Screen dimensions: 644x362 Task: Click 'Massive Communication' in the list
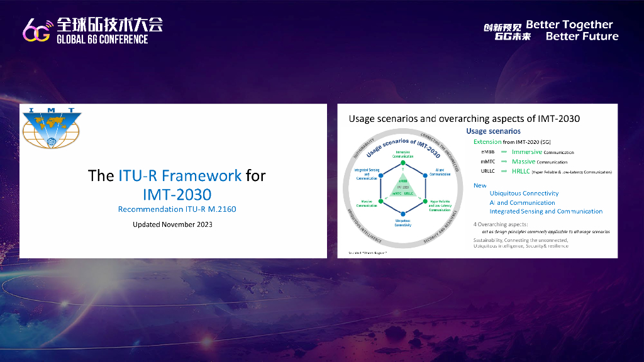[x=539, y=162]
